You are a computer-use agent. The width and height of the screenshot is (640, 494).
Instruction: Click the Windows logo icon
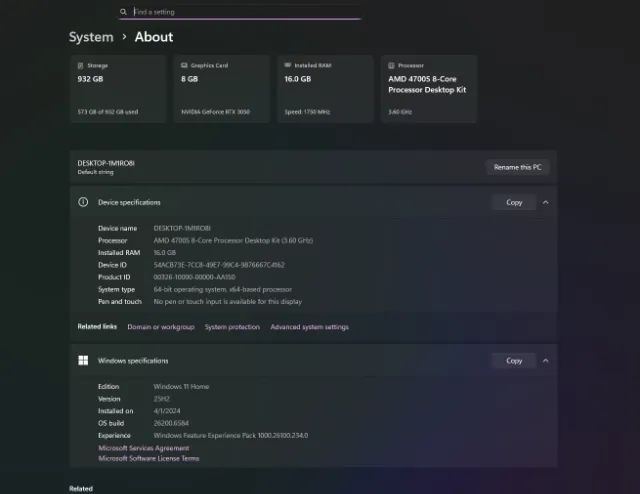(x=83, y=360)
